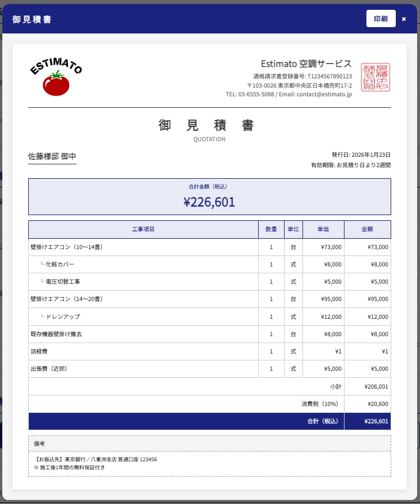420x504 pixels.
Task: Click the ¥12,000 amount for ドレンアップ
Action: 368,317
